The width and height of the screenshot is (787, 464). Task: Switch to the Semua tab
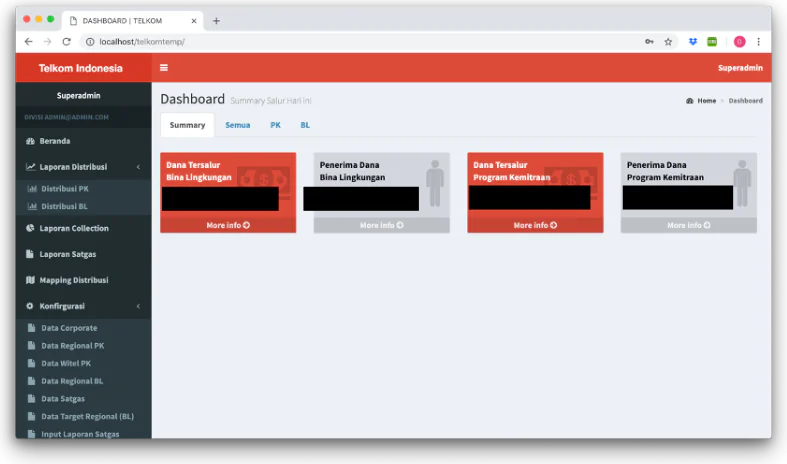pos(237,125)
